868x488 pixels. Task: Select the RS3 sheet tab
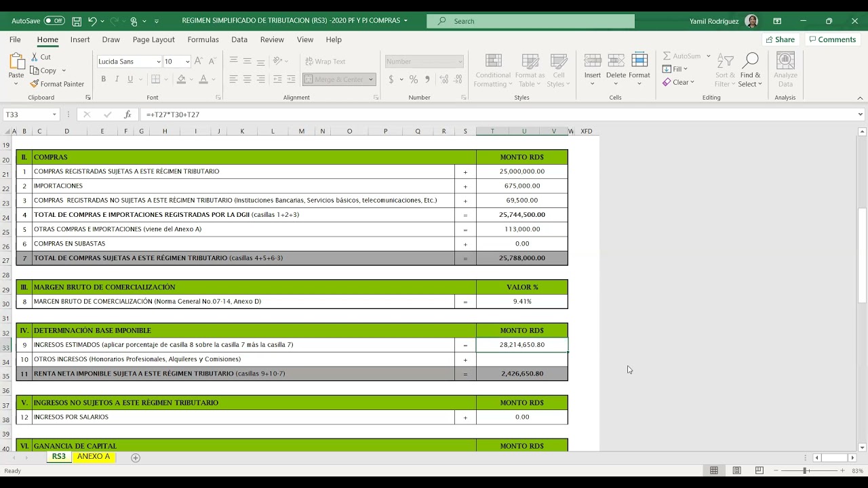59,457
